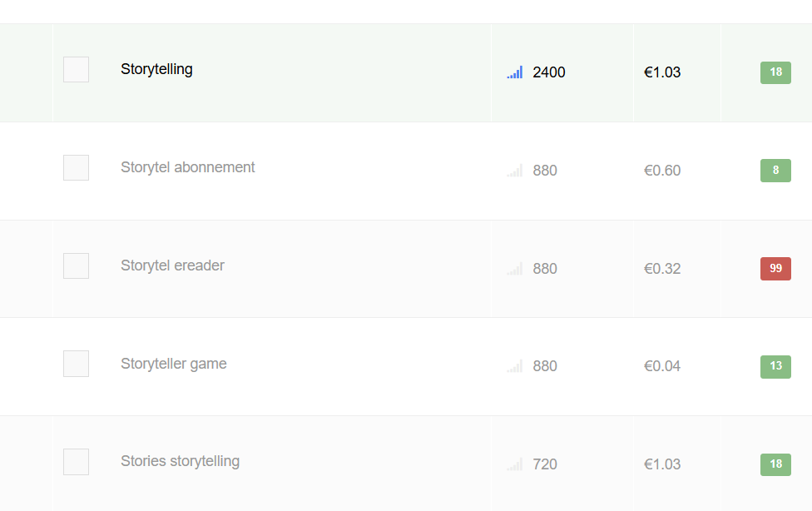
Task: Mark the Storyteller game checkbox
Action: point(77,364)
